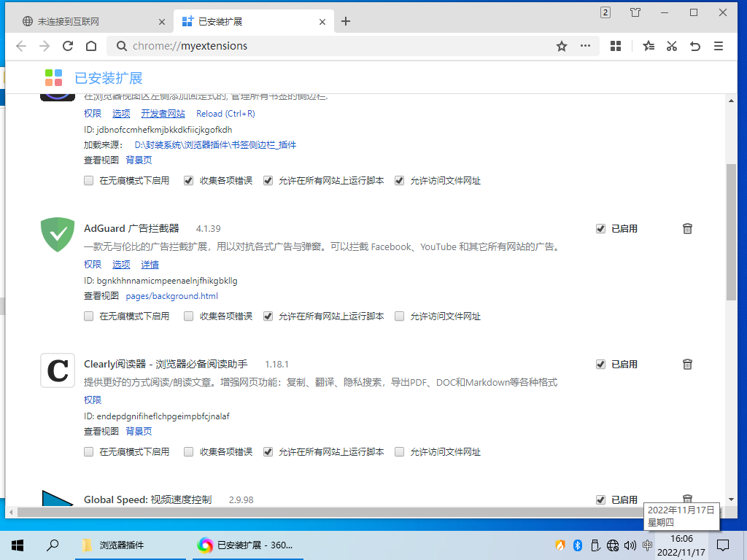Check Clearly reader's 收集各项错误 checkbox
747x560 pixels.
click(x=189, y=452)
